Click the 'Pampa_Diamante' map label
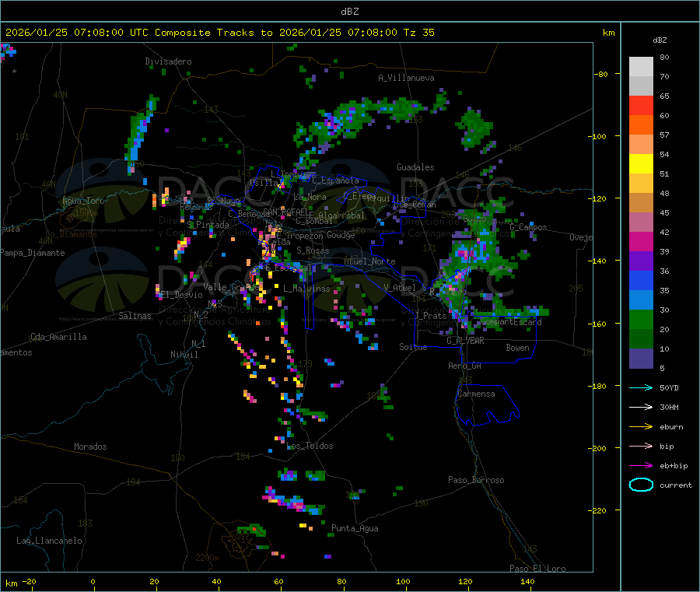Viewport: 700px width, 592px height. (32, 253)
